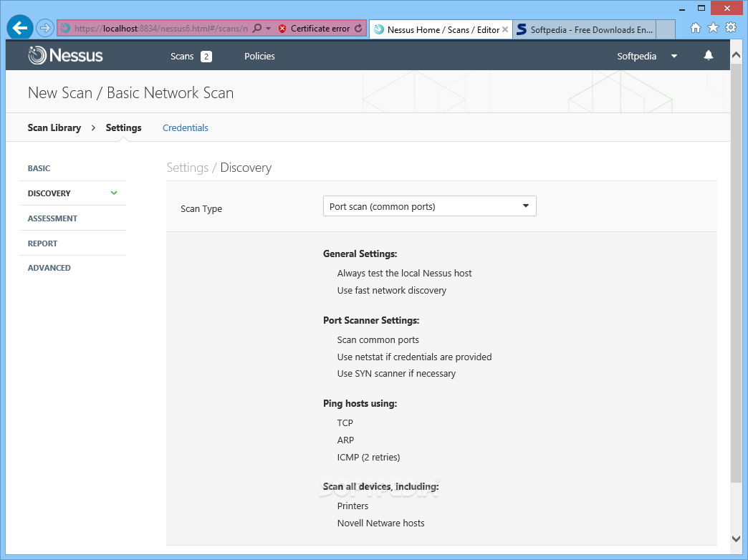Open the address bar dropdown arrow
Screen dimensions: 748x560
click(x=268, y=29)
